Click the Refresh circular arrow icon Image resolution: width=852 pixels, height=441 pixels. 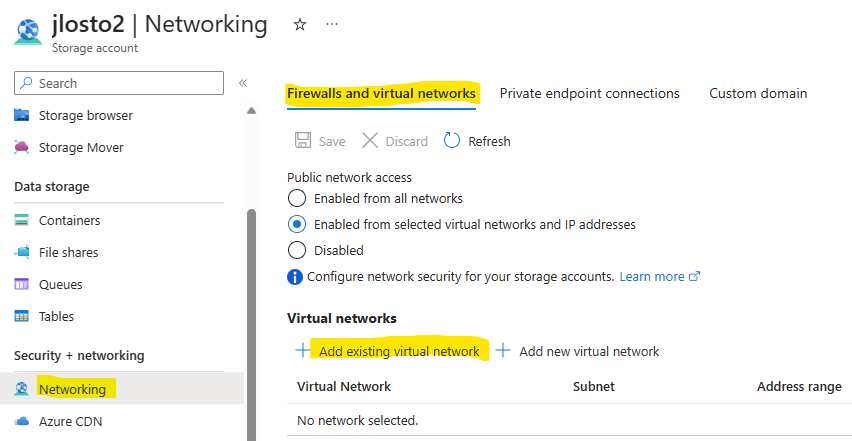point(452,141)
